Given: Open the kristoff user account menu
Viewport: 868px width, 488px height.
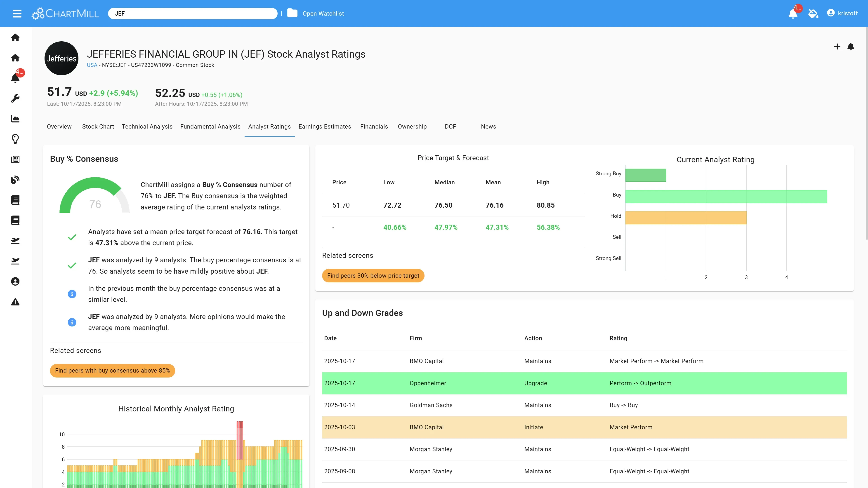Looking at the screenshot, I should pyautogui.click(x=842, y=13).
